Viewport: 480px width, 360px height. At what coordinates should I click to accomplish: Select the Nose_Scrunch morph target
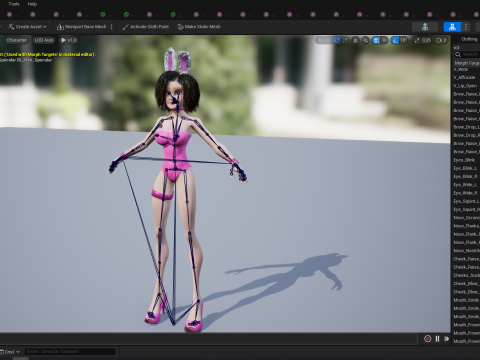tap(467, 218)
